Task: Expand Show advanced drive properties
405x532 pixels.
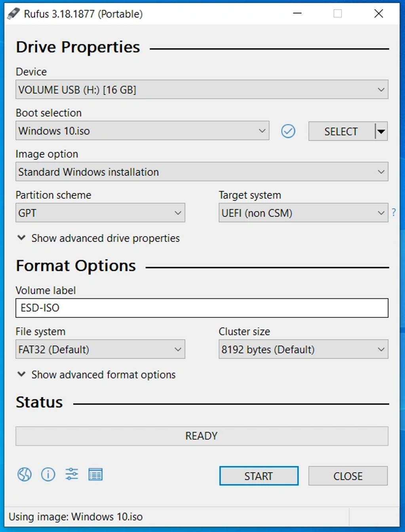Action: [98, 238]
